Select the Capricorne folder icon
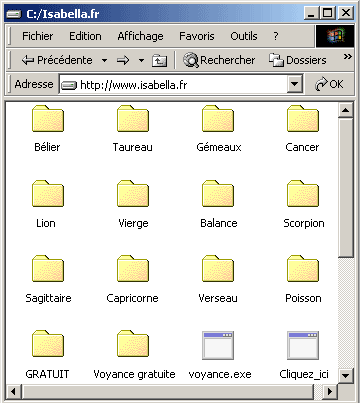360x403 pixels. pos(133,269)
